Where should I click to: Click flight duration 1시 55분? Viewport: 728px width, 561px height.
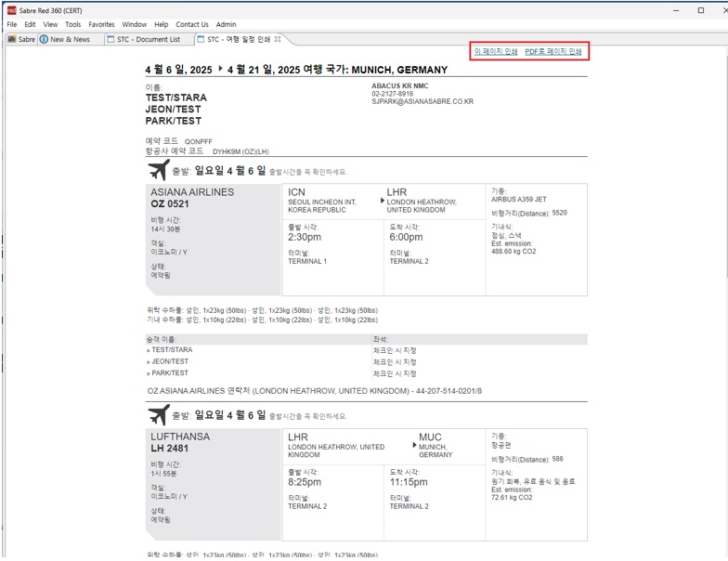pyautogui.click(x=163, y=474)
